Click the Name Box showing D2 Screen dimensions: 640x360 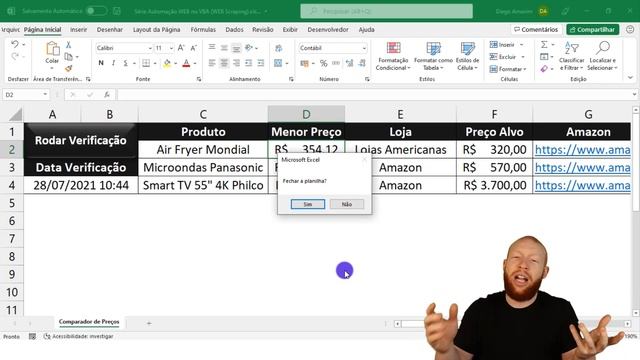coord(25,95)
